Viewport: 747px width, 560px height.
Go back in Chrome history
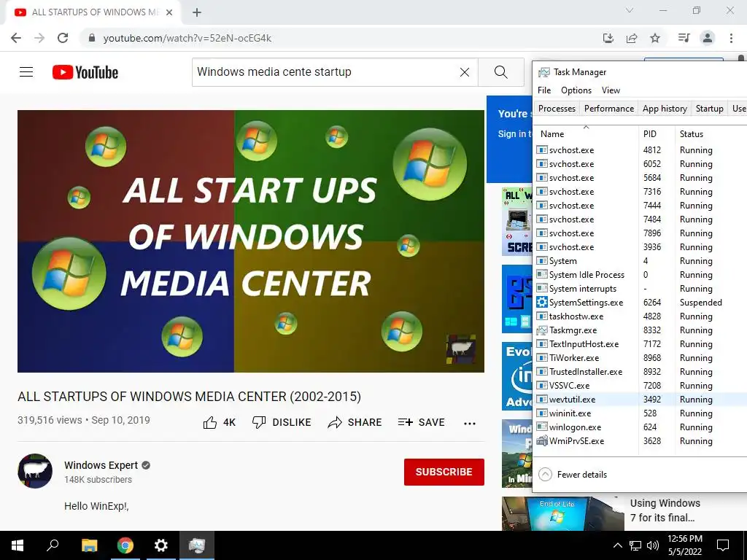tap(16, 38)
